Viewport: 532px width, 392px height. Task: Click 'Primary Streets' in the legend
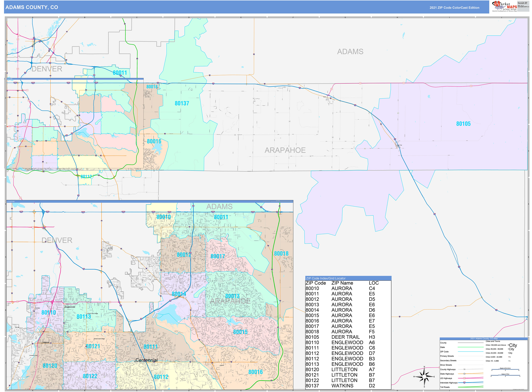(x=447, y=356)
